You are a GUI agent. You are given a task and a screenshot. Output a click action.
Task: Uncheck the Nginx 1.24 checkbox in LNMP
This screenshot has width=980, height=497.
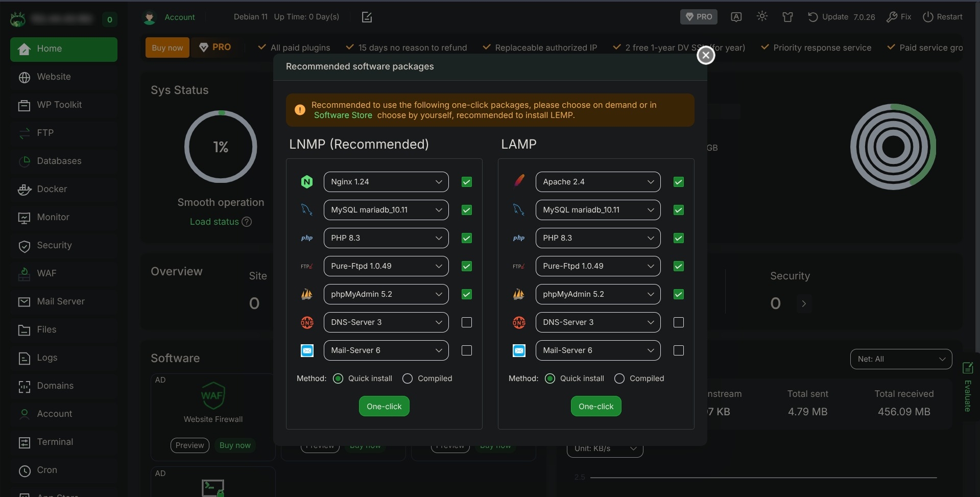click(466, 182)
